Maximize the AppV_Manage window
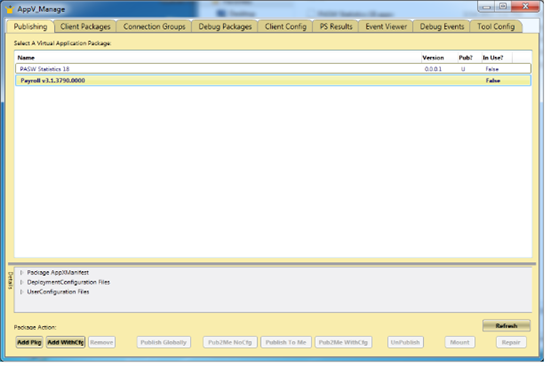The height and width of the screenshot is (366, 550). click(x=503, y=7)
